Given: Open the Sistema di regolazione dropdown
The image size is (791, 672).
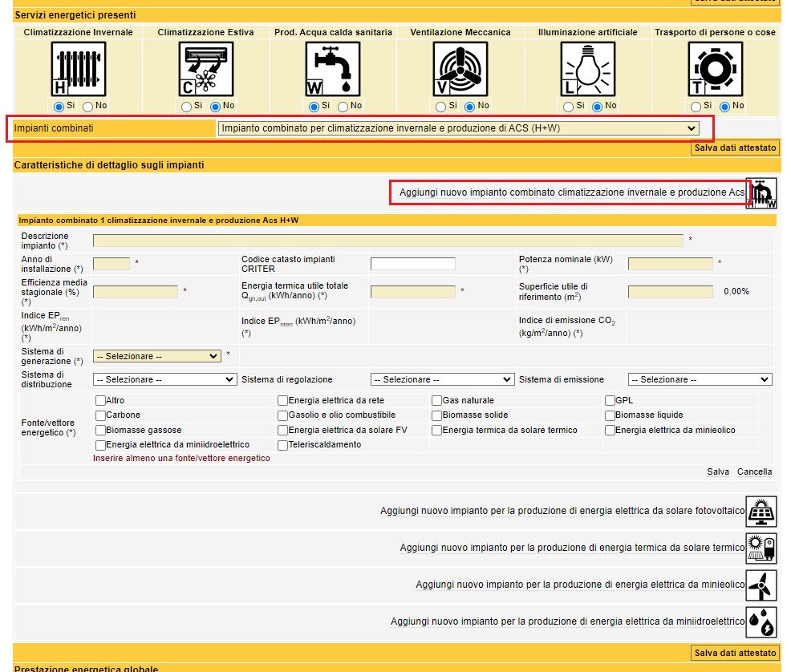Looking at the screenshot, I should [x=442, y=379].
